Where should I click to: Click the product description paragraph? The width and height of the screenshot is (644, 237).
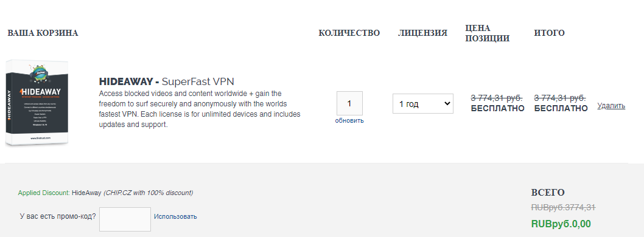[200, 109]
